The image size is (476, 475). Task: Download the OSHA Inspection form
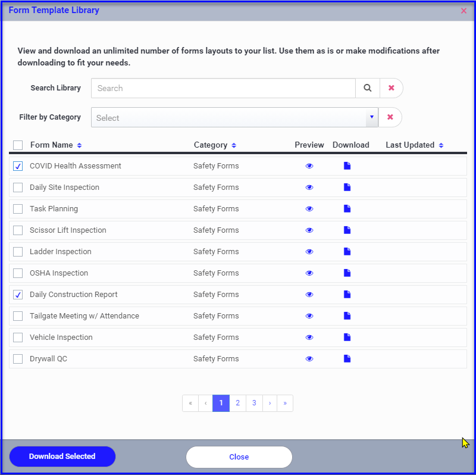[347, 273]
